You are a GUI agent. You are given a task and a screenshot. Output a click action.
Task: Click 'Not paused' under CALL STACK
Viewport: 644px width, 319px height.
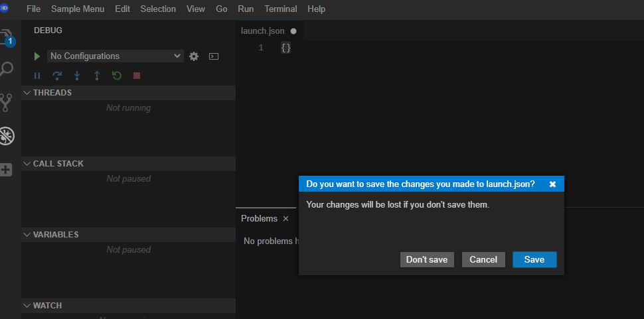(129, 179)
